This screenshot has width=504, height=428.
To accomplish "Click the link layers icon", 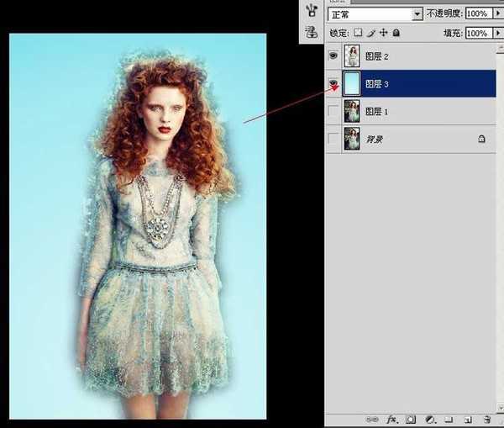I will [x=372, y=418].
